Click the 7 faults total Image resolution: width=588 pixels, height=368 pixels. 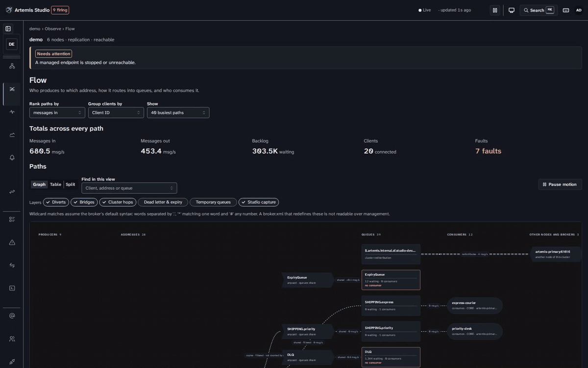click(x=488, y=151)
